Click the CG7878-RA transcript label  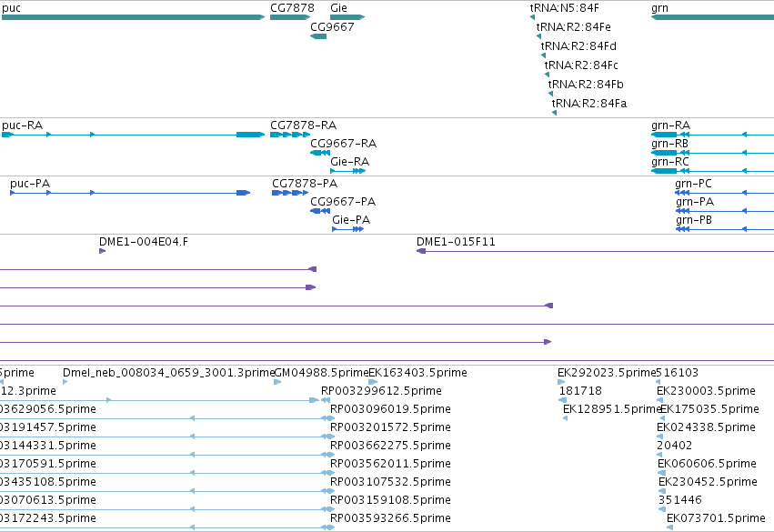(x=304, y=125)
